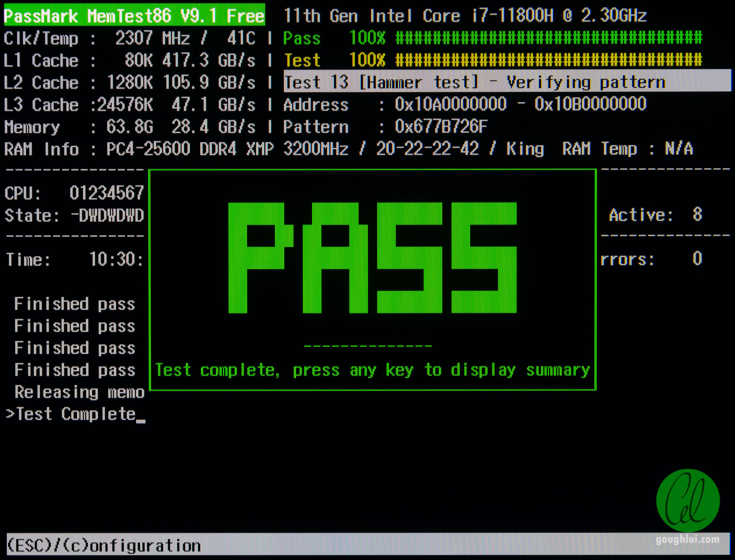Click the last Finished pass log entry

pos(75,370)
